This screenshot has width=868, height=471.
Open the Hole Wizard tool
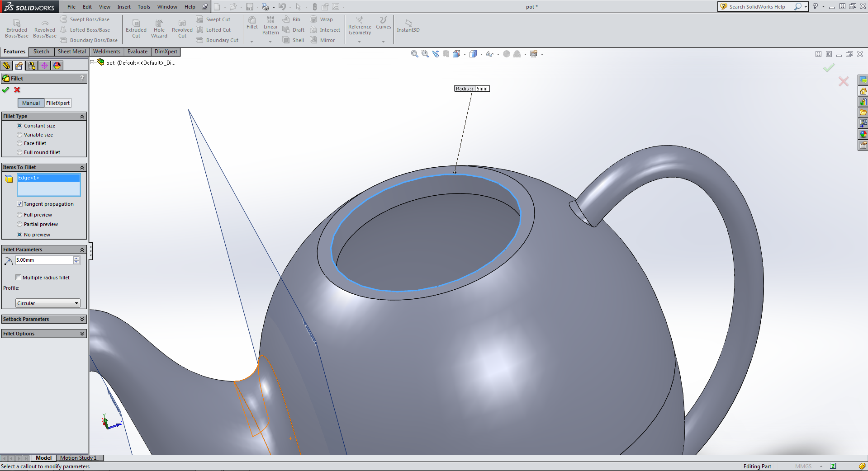(x=159, y=29)
